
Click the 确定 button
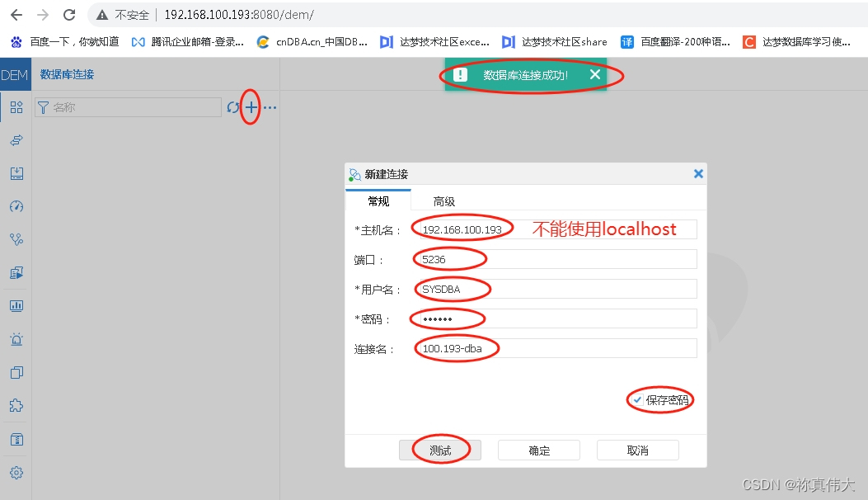[x=539, y=450]
